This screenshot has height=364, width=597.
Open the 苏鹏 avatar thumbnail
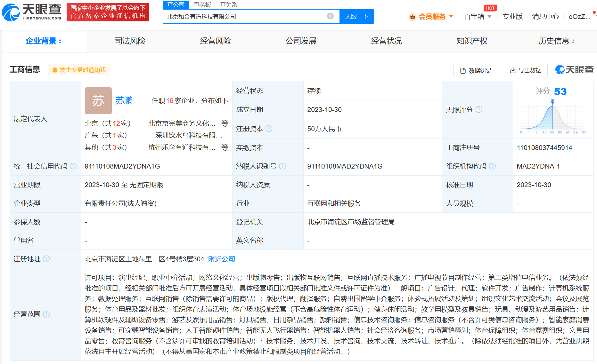tap(98, 101)
